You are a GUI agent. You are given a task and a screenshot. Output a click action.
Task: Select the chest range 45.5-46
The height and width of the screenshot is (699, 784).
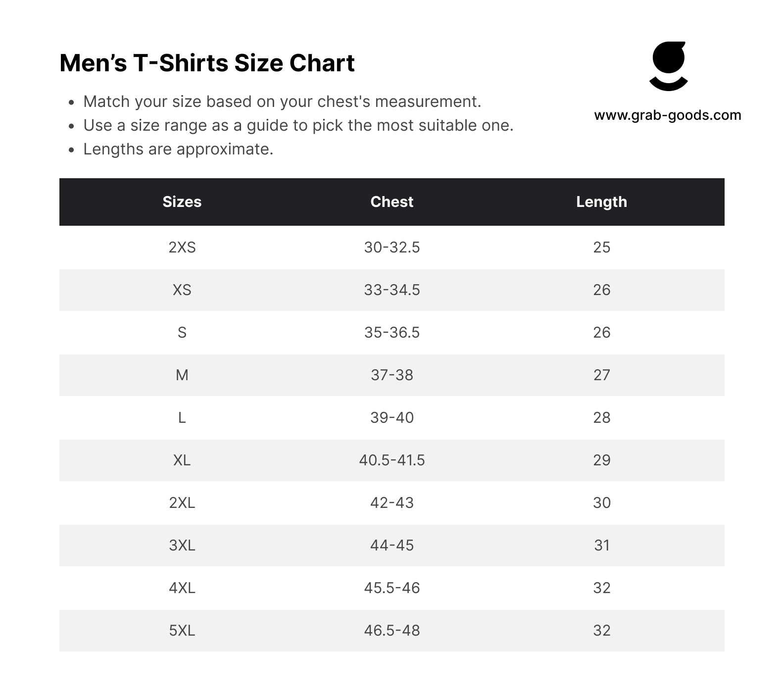point(392,588)
